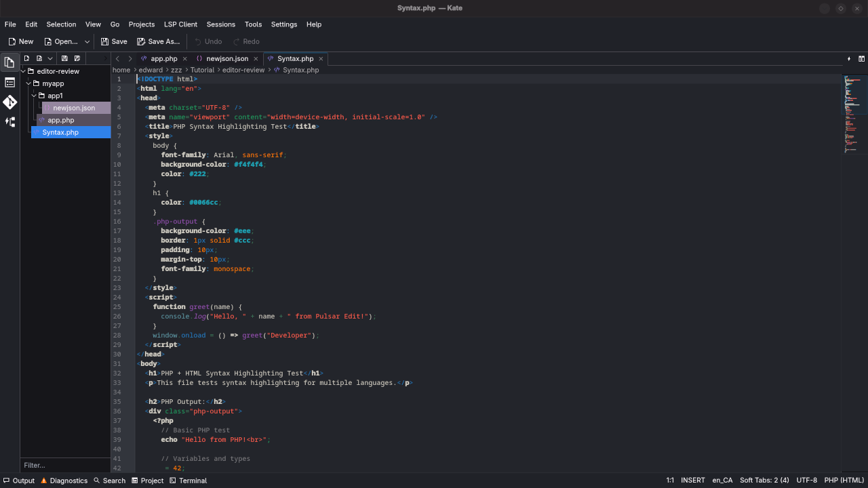Collapse the editor-review folder

[24, 71]
